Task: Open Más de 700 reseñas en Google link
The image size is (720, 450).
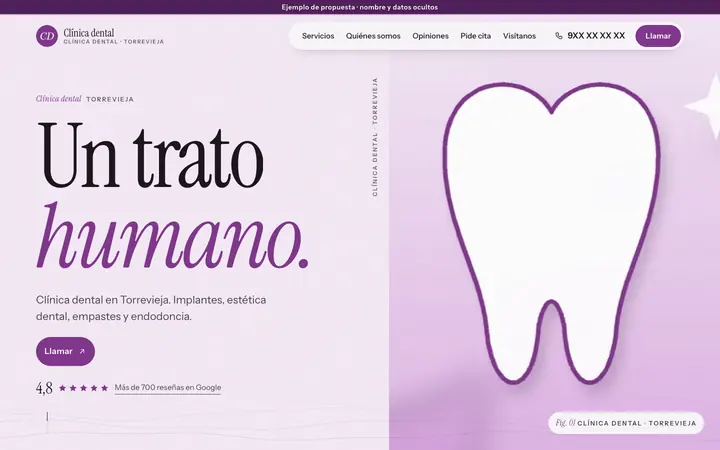Action: pyautogui.click(x=168, y=388)
